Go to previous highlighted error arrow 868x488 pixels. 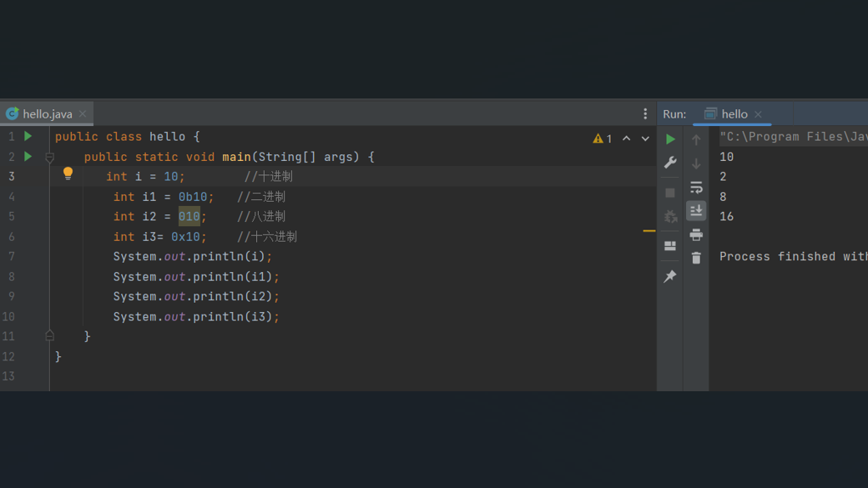[627, 138]
